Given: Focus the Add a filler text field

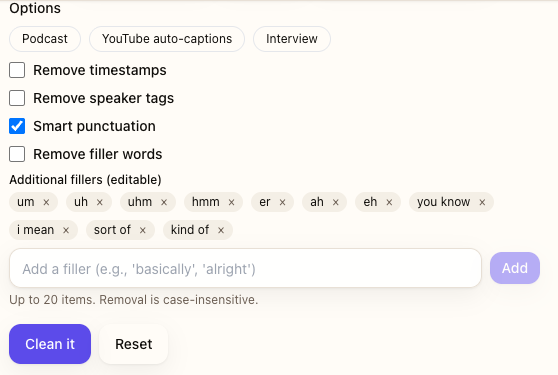Looking at the screenshot, I should 246,268.
